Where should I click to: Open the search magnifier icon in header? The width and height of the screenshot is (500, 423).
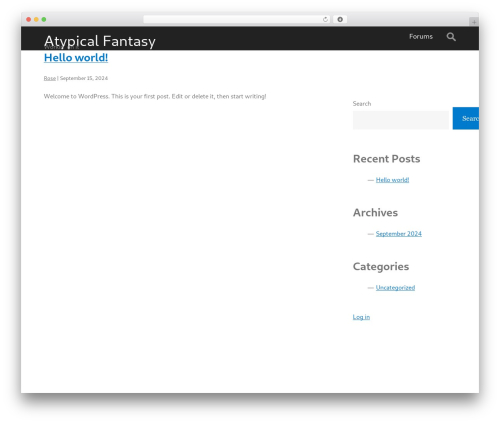(x=451, y=37)
